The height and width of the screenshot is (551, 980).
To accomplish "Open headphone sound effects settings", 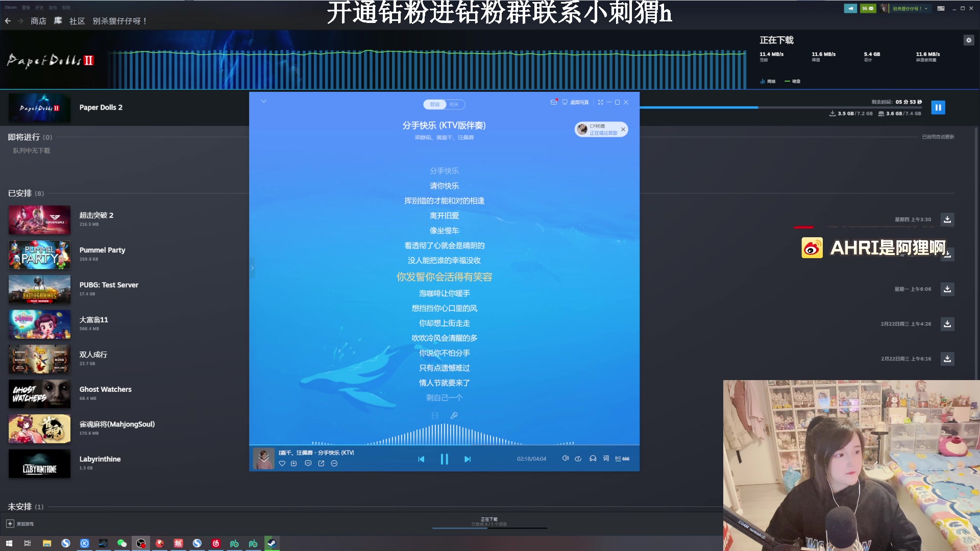I will (593, 459).
